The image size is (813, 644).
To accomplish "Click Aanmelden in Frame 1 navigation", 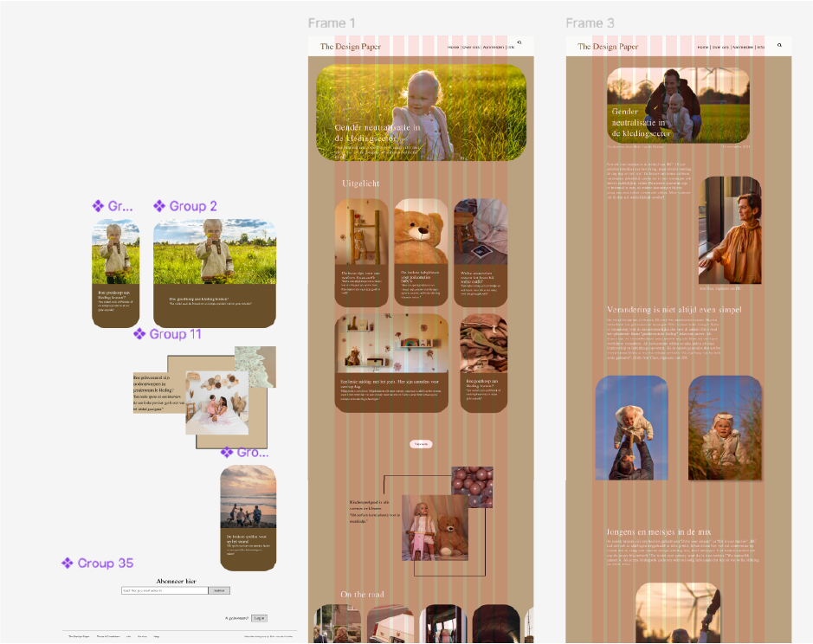I will click(x=494, y=48).
